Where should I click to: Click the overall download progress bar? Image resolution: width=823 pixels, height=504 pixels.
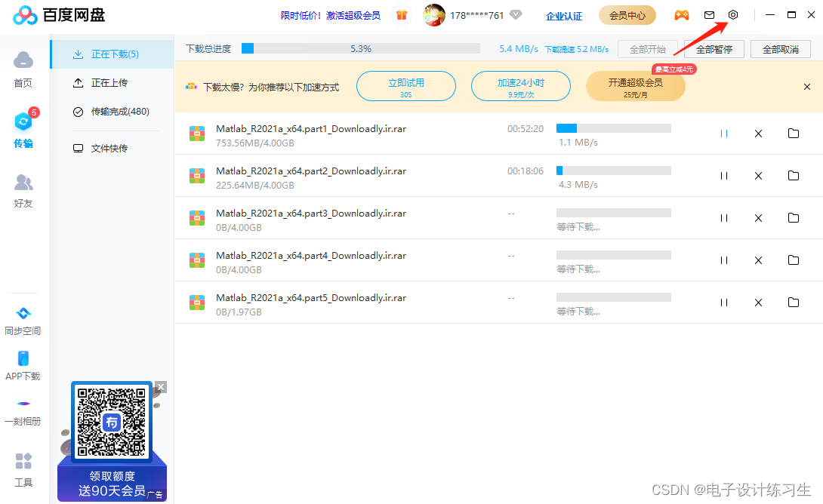[361, 49]
